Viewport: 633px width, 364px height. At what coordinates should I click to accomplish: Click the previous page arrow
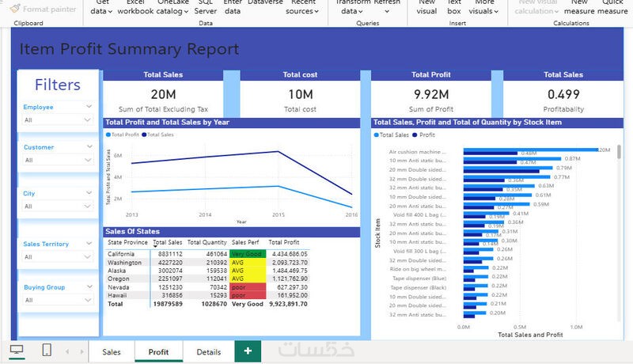click(67, 351)
